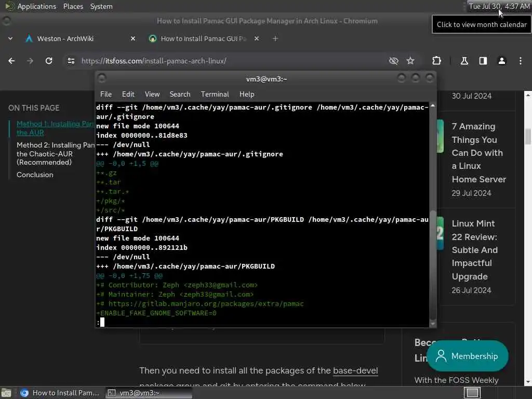Click terminal scrollbar down arrow

(x=433, y=324)
